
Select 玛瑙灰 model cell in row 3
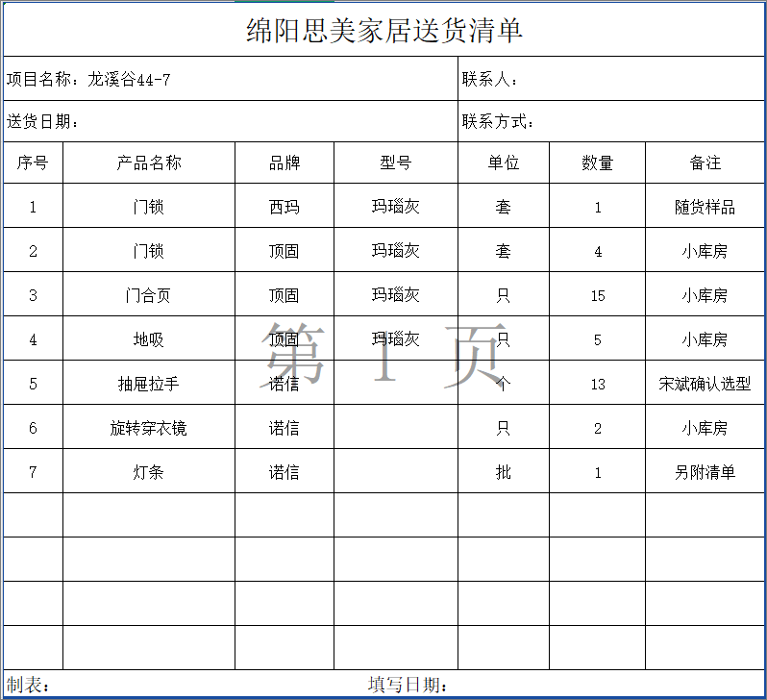[396, 294]
